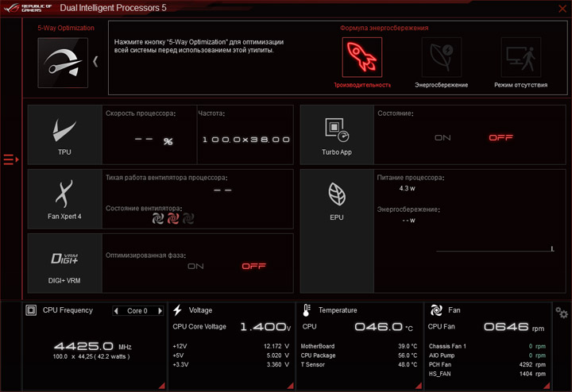
Task: Launch 5-Way Optimization speedometer icon
Action: [x=63, y=63]
